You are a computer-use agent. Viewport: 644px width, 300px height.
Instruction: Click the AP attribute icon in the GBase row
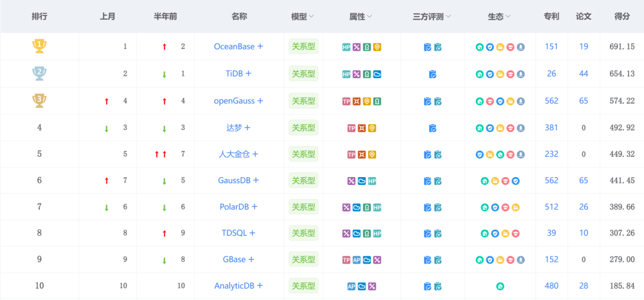(x=357, y=260)
